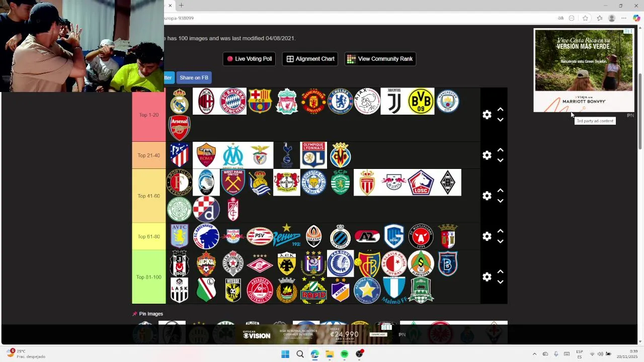This screenshot has width=644, height=362.
Task: Open the Copilot sidebar icon
Action: pos(636,18)
